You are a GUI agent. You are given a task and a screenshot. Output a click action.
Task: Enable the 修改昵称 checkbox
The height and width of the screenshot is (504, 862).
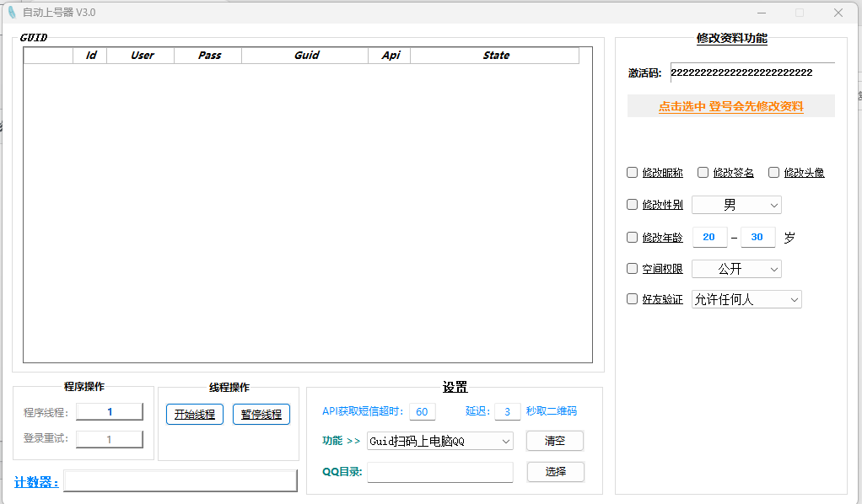click(632, 173)
